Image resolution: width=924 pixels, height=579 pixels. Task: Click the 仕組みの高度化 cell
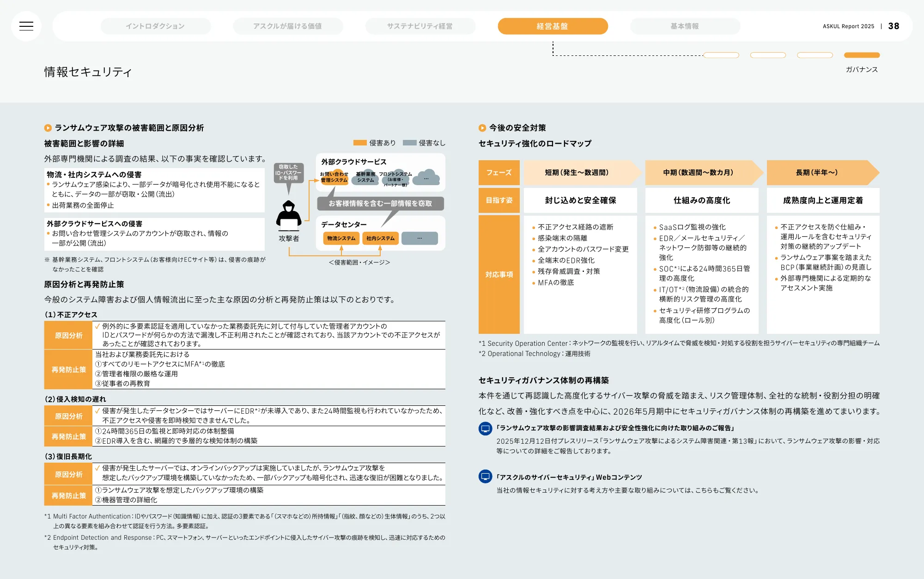click(x=702, y=200)
